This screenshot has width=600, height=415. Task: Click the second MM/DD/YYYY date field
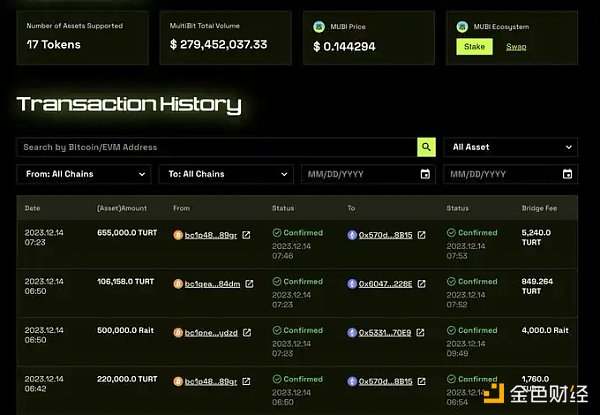[510, 174]
